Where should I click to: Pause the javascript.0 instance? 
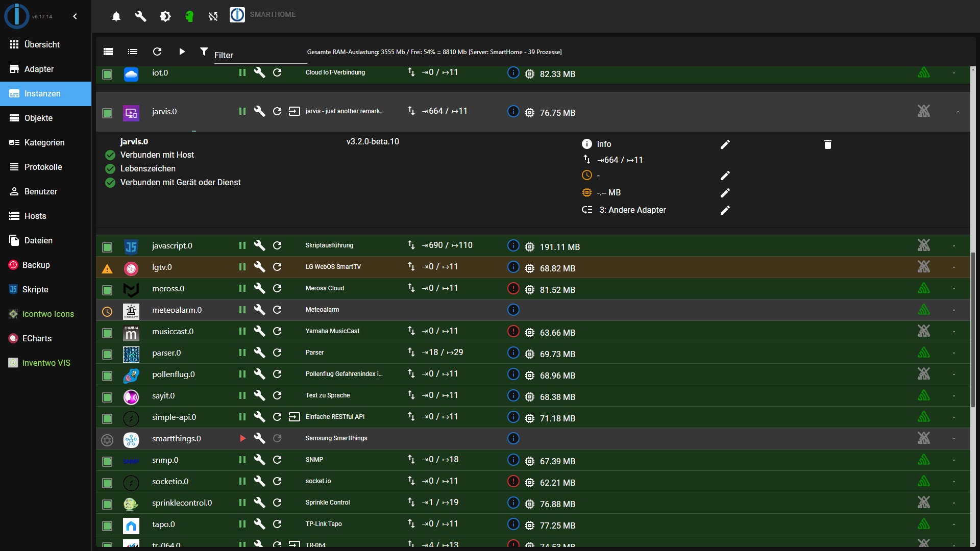pos(242,245)
